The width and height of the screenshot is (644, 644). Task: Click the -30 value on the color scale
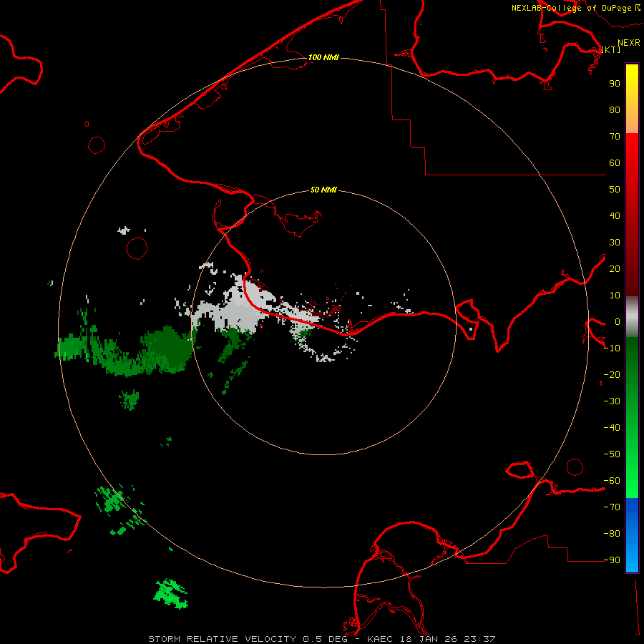[612, 401]
